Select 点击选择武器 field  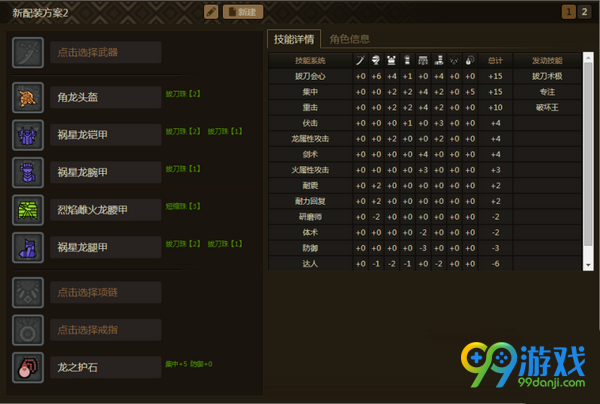(106, 52)
